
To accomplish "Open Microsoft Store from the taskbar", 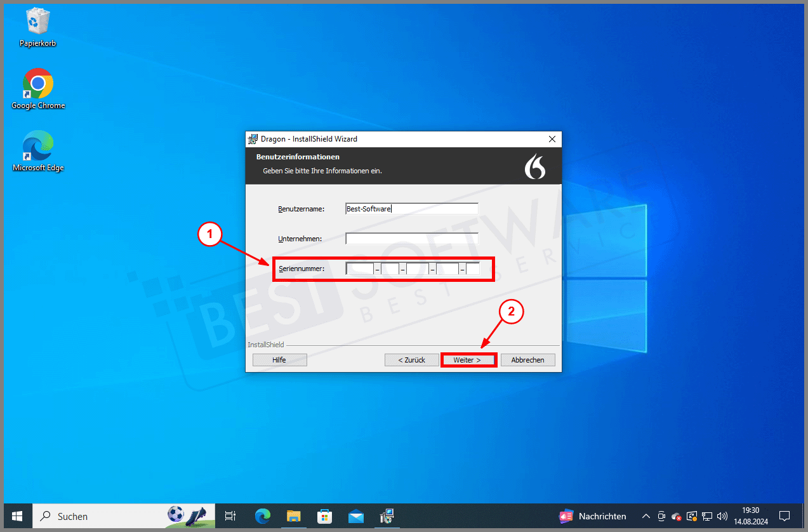I will tap(324, 516).
